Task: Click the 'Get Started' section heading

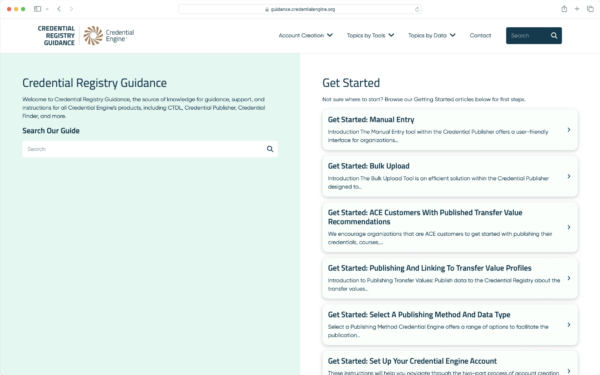Action: (351, 83)
